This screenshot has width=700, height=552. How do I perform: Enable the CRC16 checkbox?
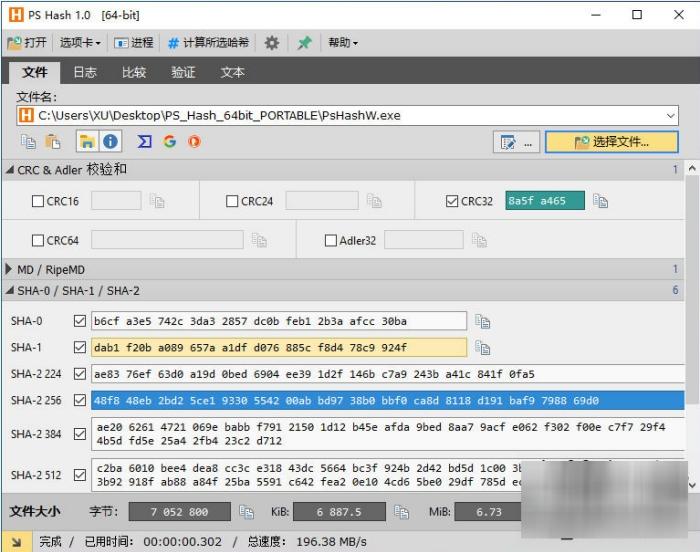pyautogui.click(x=38, y=201)
